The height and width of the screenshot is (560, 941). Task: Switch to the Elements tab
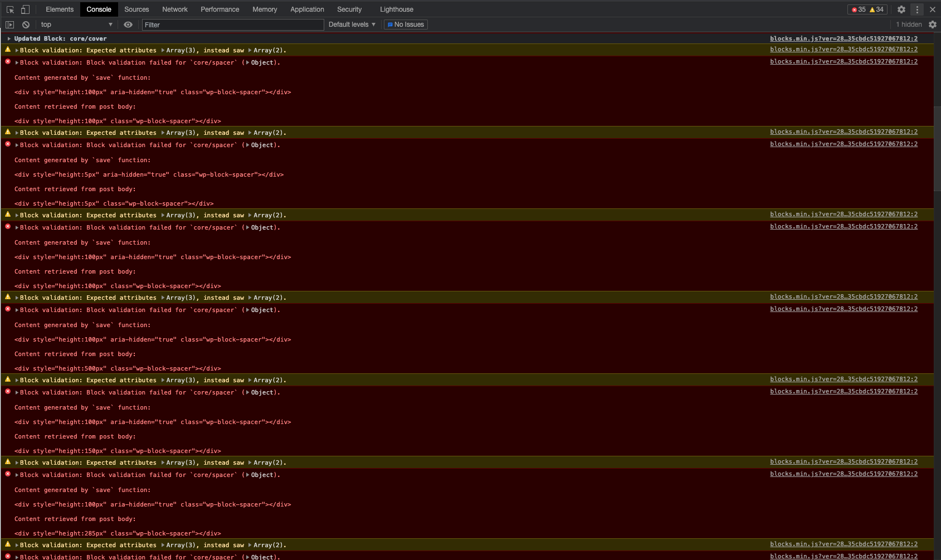60,9
